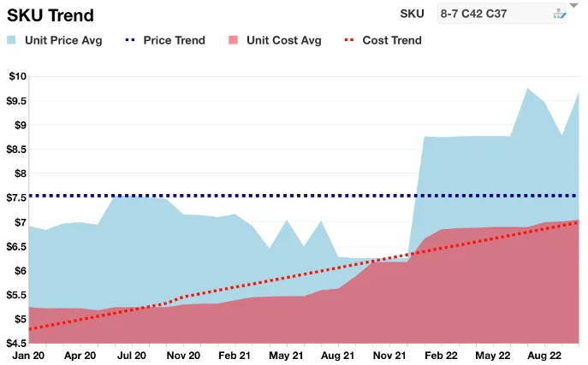Click the SKU field showing 8-7 C42 C37
This screenshot has height=365, width=588.
point(502,14)
